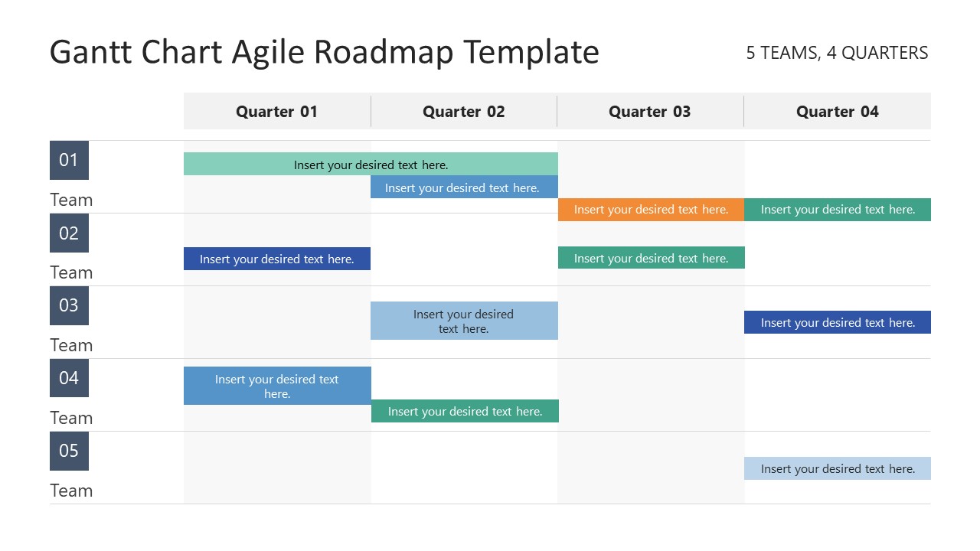Screen dimensions: 980x551
Task: Click the pale blue bar in Team 05 row
Action: (838, 468)
